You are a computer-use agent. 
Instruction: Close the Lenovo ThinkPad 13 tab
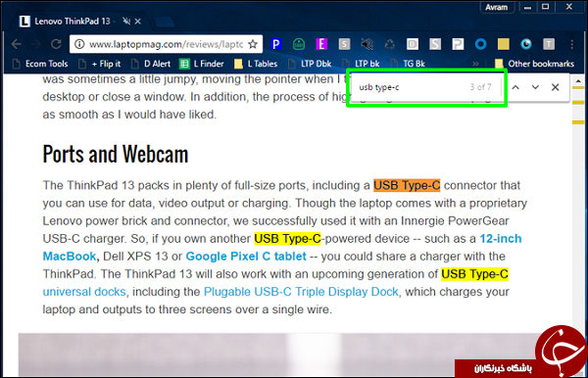pyautogui.click(x=138, y=22)
